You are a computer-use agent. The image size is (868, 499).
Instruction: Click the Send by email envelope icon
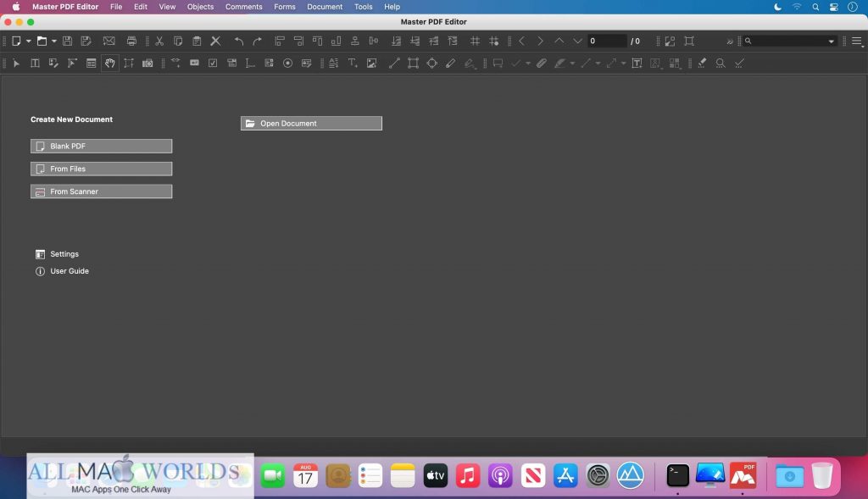(109, 41)
